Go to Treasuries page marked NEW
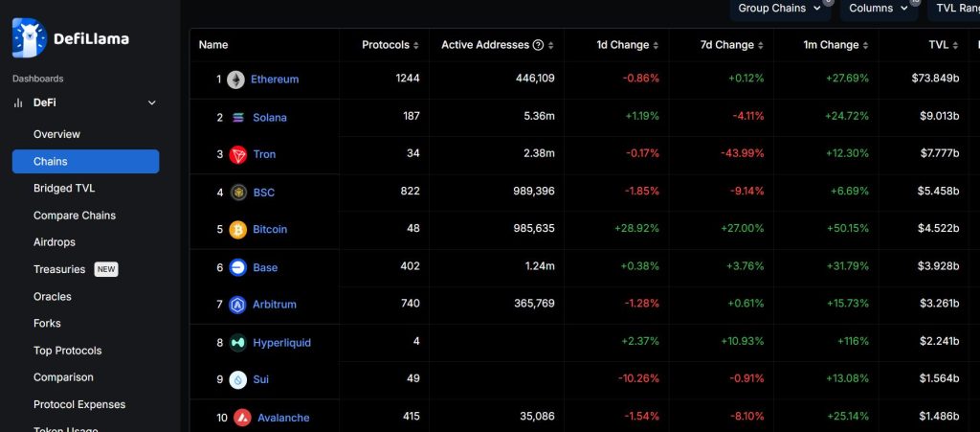 59,269
